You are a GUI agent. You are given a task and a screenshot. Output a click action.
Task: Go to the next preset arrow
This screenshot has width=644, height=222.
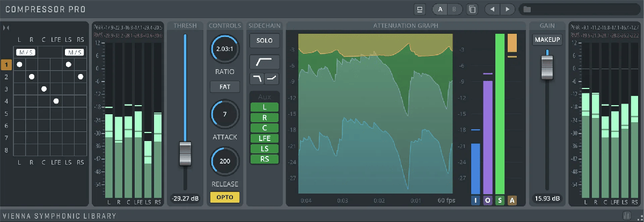[508, 9]
